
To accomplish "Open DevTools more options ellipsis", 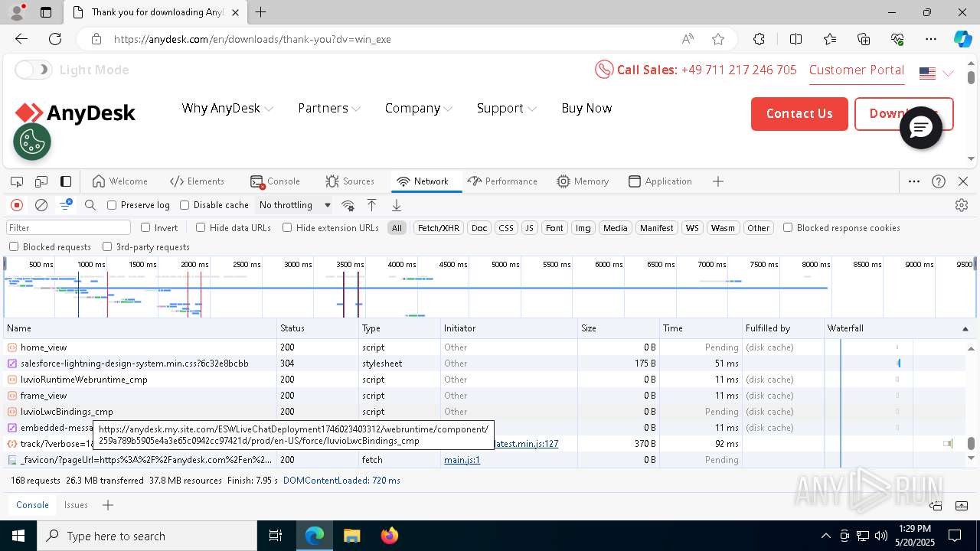I will (914, 181).
